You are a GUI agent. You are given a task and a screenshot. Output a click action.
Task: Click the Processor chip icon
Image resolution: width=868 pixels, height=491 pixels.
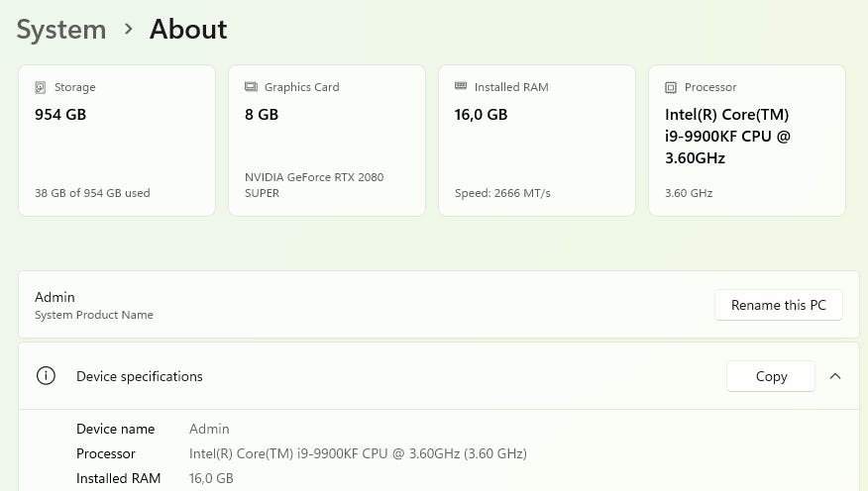671,87
